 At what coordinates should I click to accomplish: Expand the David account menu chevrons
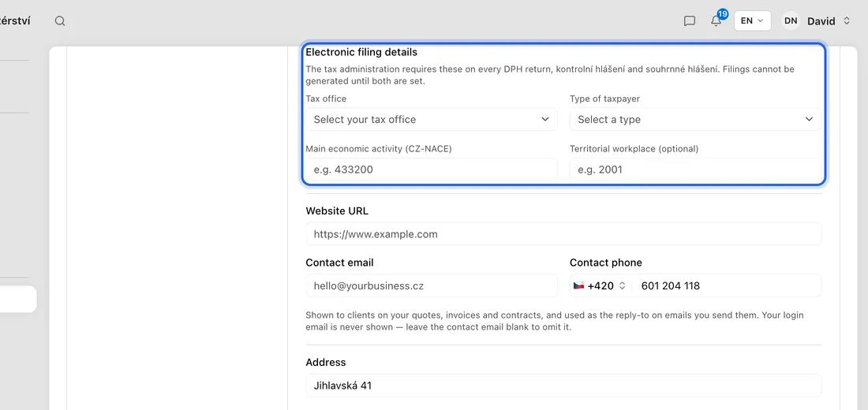pos(847,21)
